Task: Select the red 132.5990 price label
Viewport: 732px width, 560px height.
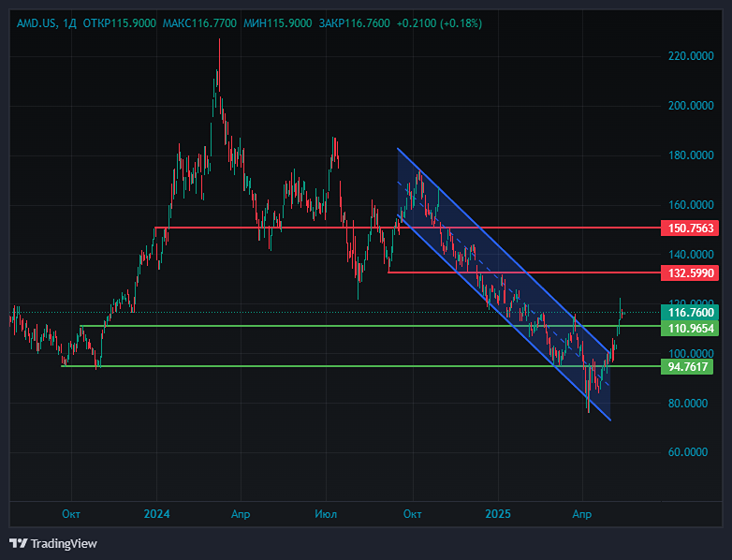Action: click(690, 273)
